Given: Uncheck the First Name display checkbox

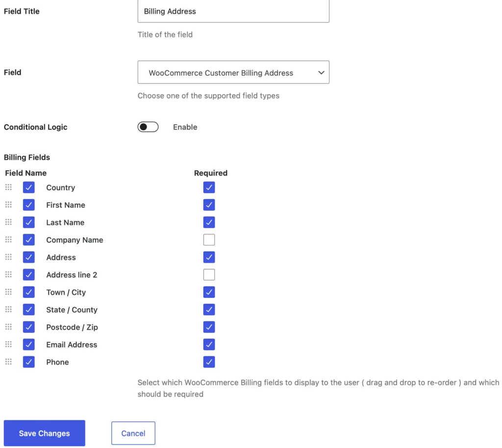Looking at the screenshot, I should coord(29,205).
